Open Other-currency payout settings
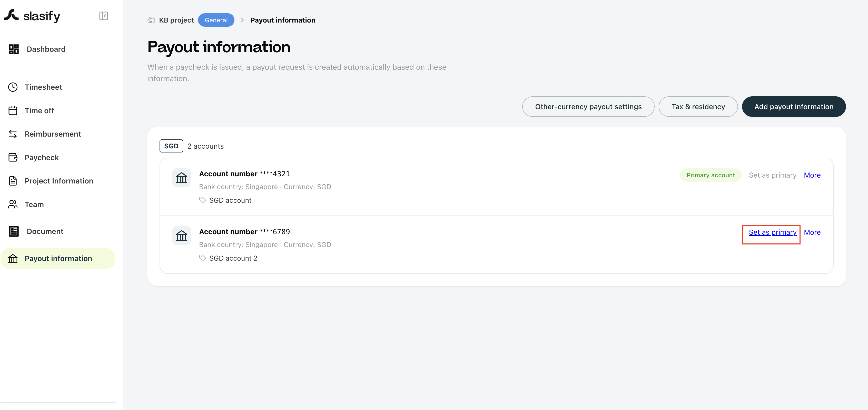The image size is (868, 410). [588, 107]
